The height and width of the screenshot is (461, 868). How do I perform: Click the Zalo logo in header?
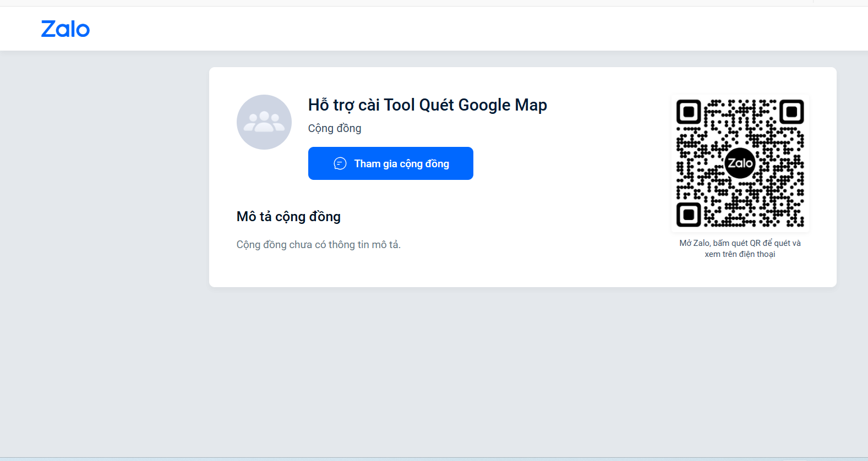[65, 29]
